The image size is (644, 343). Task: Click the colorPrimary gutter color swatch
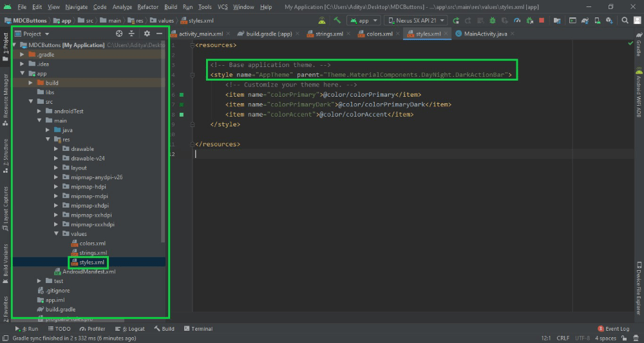pos(182,95)
